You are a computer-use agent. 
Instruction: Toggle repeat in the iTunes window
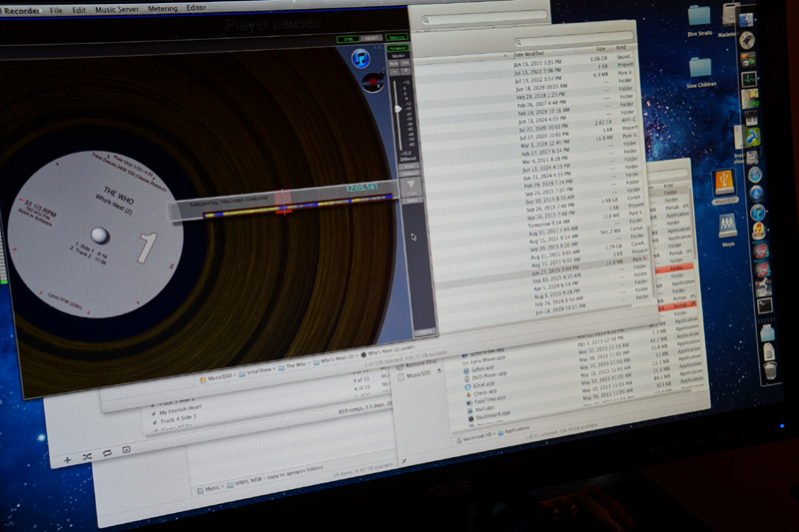coord(107,452)
